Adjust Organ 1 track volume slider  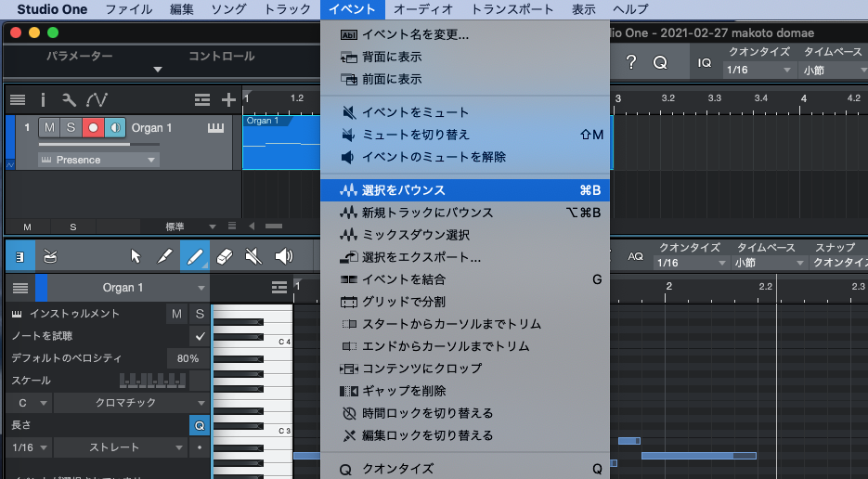(x=99, y=144)
